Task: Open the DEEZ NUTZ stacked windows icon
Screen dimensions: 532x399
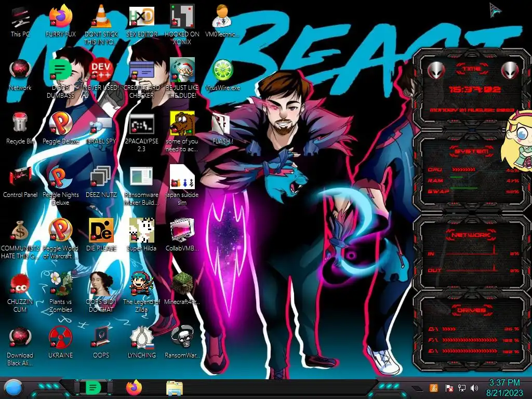Action: coord(101,182)
